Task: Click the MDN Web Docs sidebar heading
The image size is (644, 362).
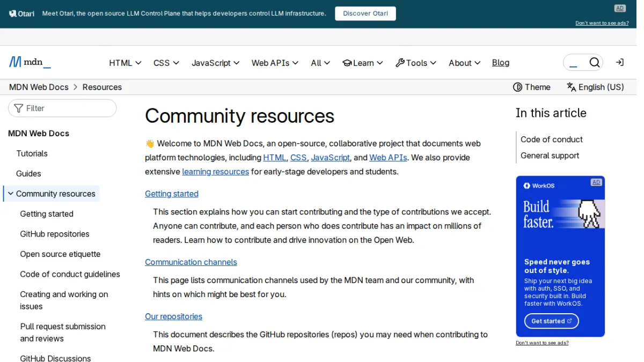Action: [39, 134]
